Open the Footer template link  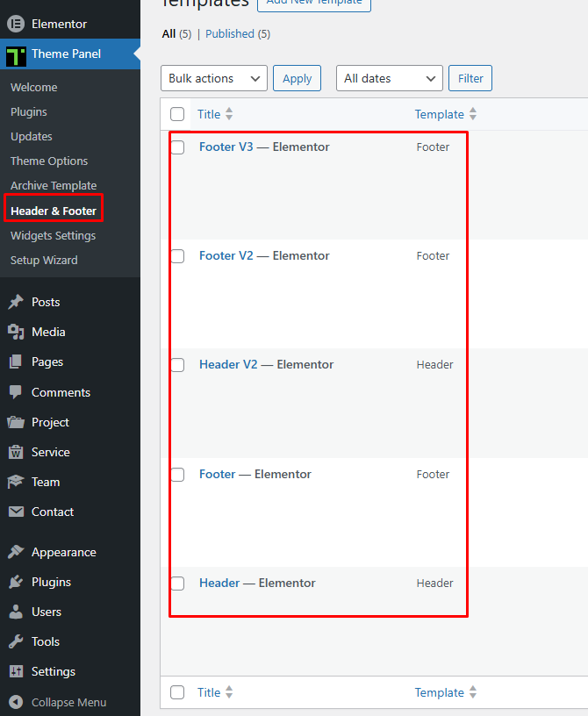(217, 474)
